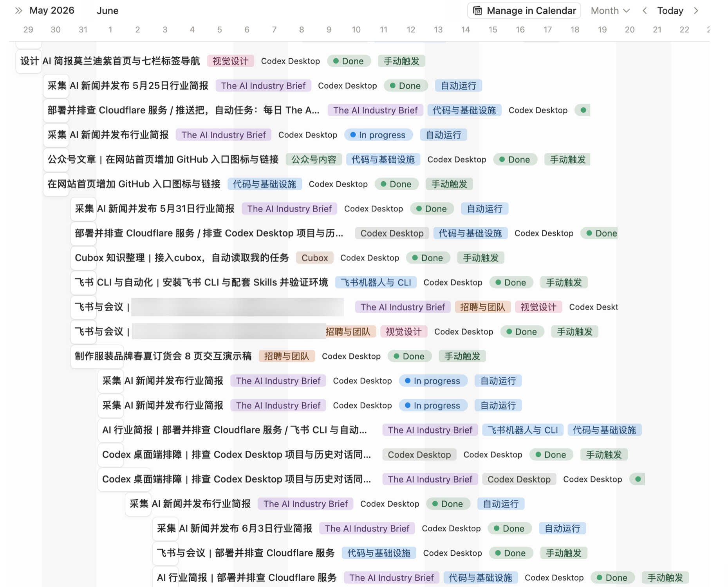This screenshot has height=587, width=728.
Task: Open 飞书 CLI 与自动化 | 安装飞书 CLI task
Action: (201, 282)
